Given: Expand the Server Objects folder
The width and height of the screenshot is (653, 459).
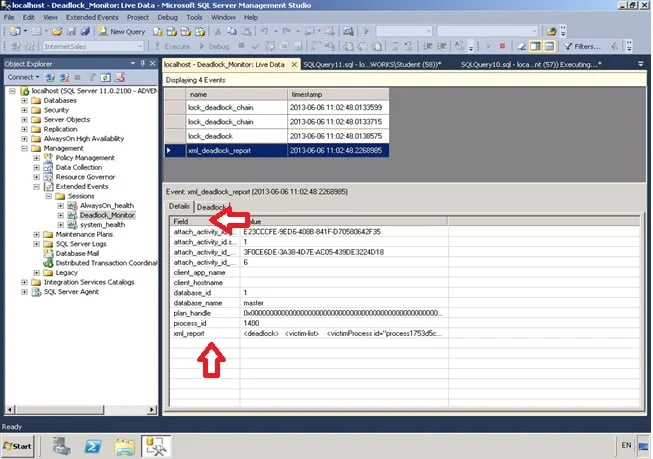Looking at the screenshot, I should (x=24, y=120).
